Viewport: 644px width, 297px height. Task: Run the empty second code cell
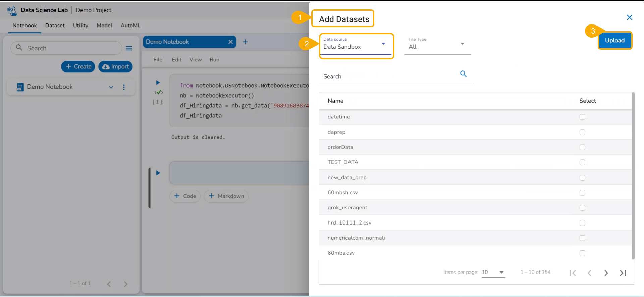(x=158, y=173)
